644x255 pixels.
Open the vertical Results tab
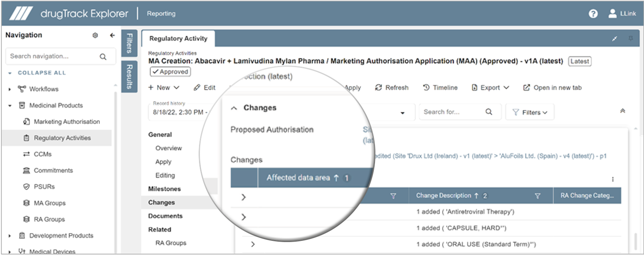[x=129, y=76]
